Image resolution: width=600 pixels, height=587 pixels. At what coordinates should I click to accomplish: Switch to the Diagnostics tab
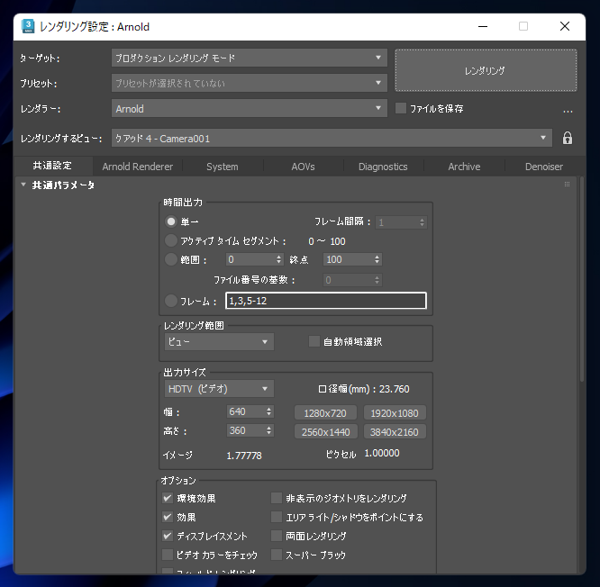[383, 166]
